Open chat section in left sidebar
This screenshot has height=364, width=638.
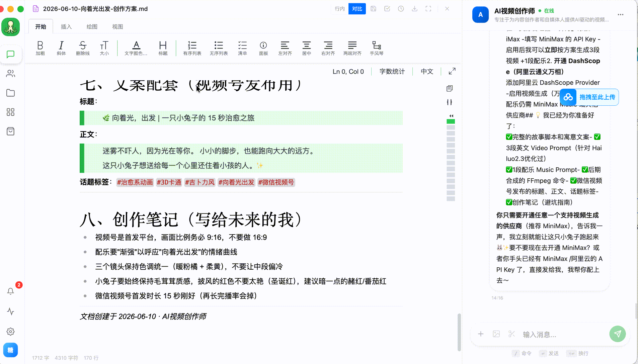11,54
